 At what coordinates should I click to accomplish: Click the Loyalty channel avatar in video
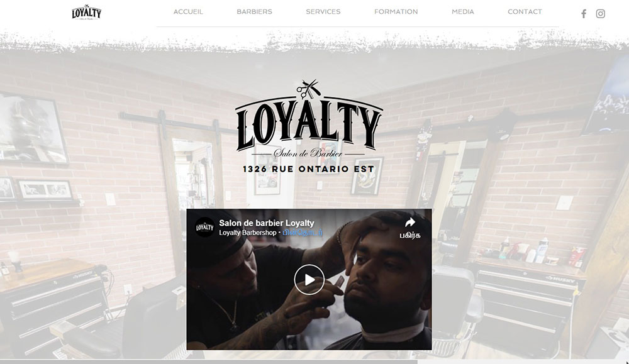[205, 228]
